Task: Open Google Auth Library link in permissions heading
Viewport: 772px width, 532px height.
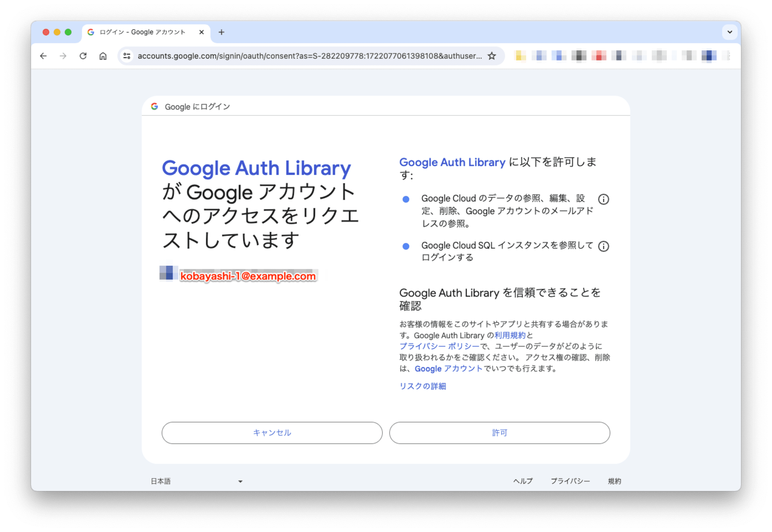Action: [452, 162]
